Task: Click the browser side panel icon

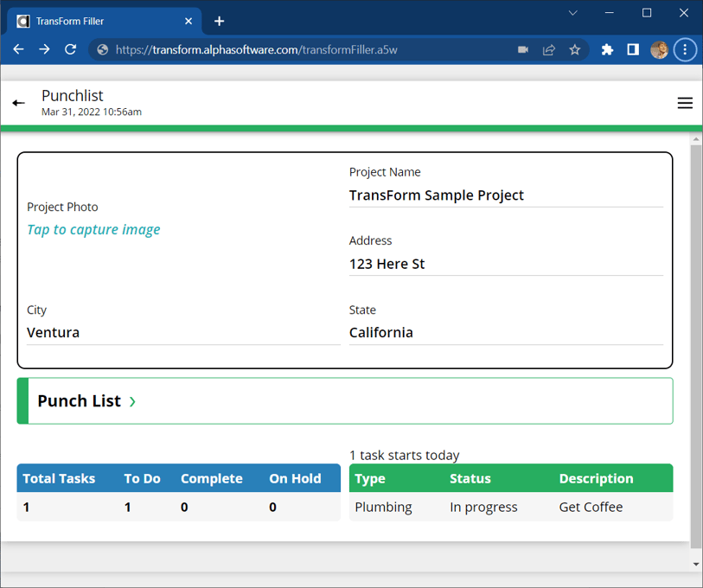Action: (x=633, y=49)
